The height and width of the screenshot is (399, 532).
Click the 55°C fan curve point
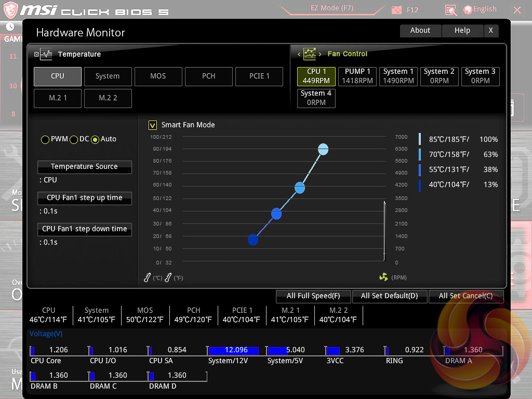click(x=276, y=214)
